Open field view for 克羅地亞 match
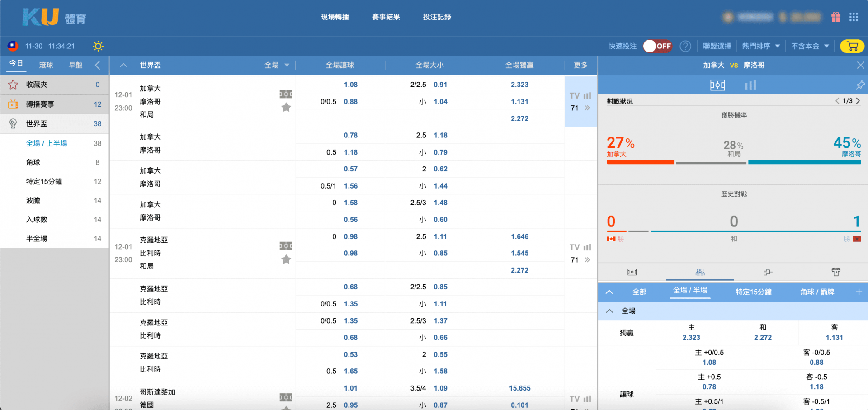The image size is (868, 410). 286,246
